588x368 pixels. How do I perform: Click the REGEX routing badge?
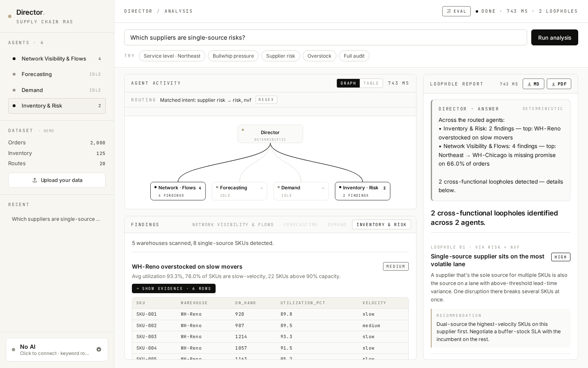click(266, 100)
